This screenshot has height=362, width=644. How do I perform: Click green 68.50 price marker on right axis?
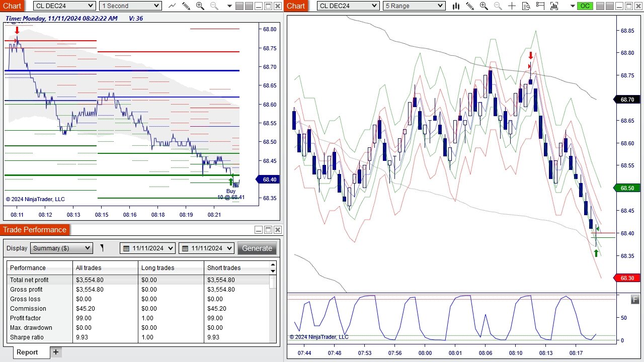[627, 188]
